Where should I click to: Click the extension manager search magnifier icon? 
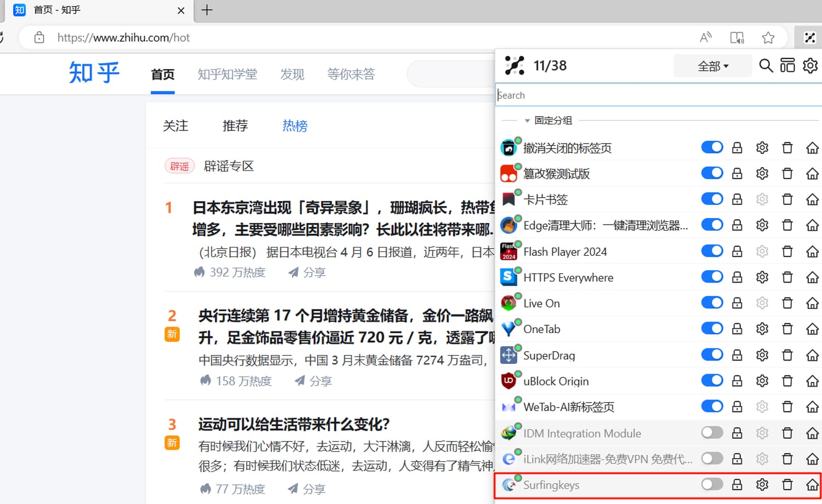[766, 66]
